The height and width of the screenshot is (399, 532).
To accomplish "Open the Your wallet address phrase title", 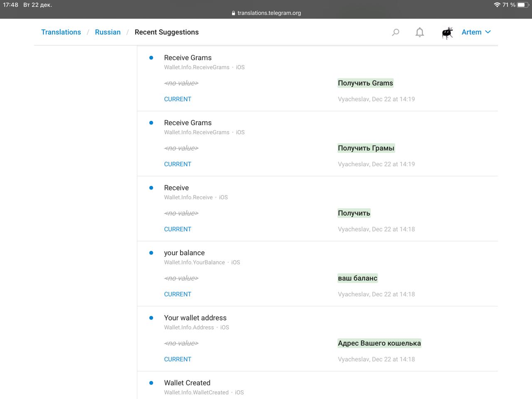I will (195, 318).
